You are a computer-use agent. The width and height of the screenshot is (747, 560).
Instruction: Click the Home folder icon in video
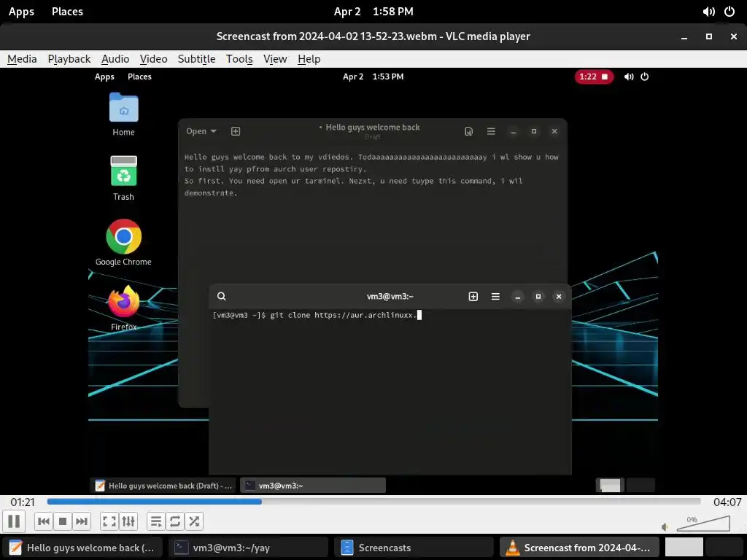point(123,114)
